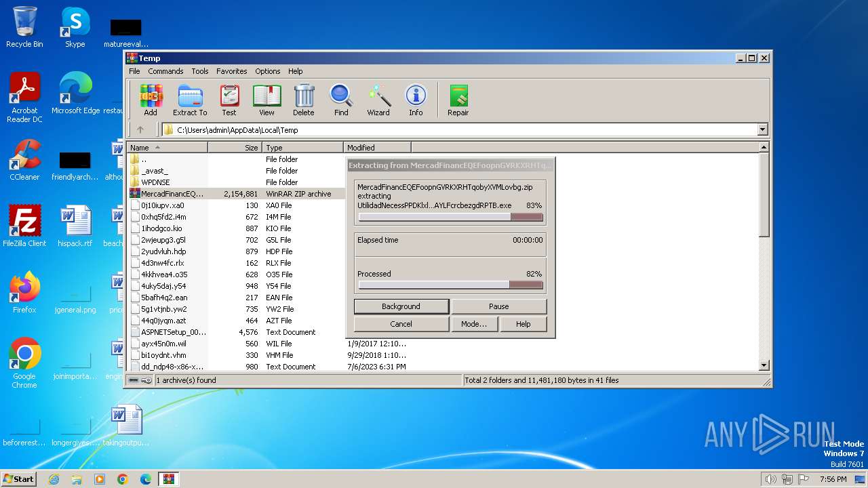The image size is (868, 488).
Task: Select parent folder '..' row
Action: point(236,159)
